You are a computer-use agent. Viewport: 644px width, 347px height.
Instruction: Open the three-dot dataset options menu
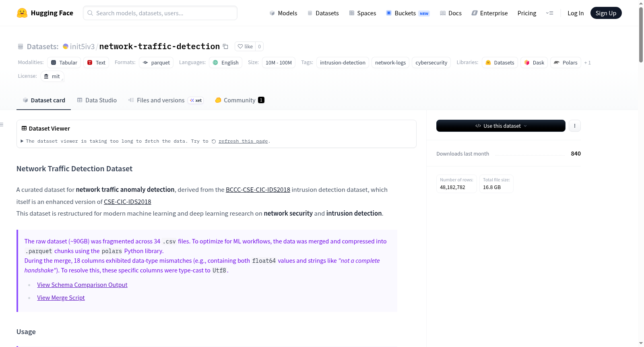point(574,126)
